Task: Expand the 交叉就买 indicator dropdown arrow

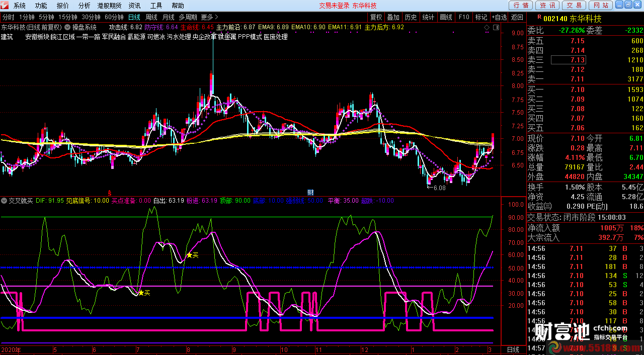Action: [5, 201]
